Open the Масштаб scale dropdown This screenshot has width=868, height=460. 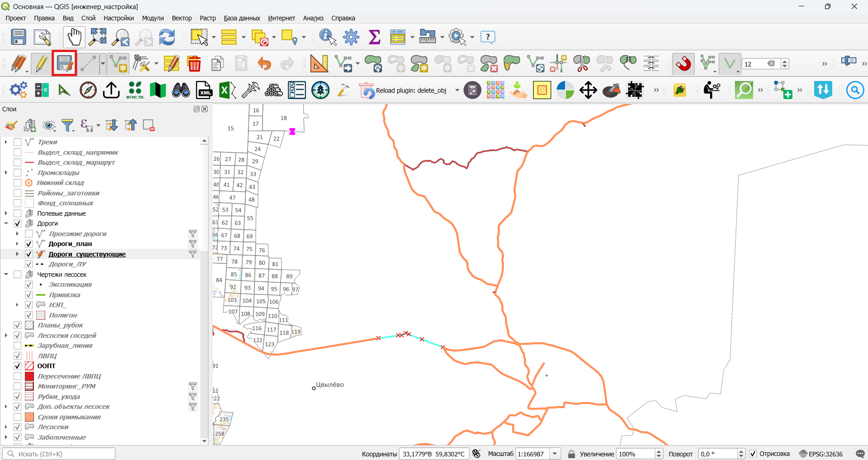[555, 454]
